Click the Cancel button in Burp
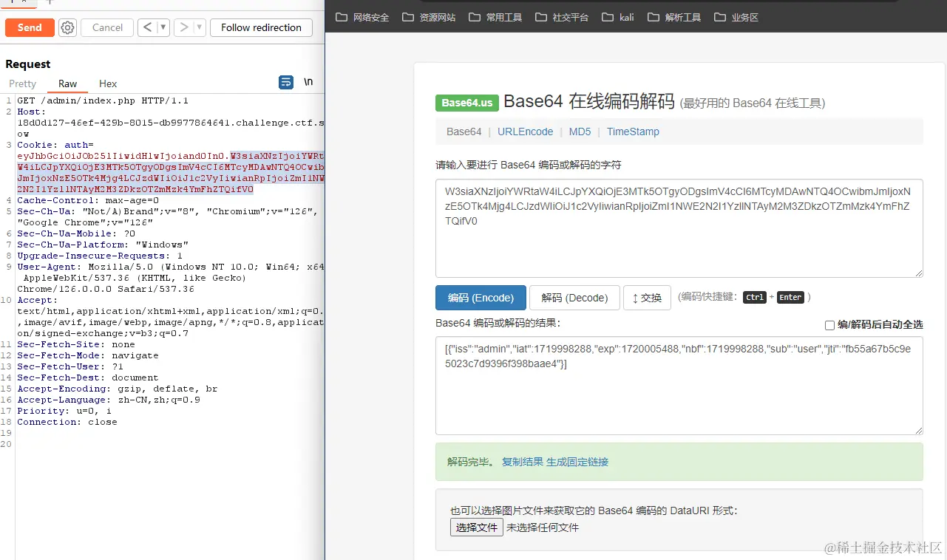 107,27
